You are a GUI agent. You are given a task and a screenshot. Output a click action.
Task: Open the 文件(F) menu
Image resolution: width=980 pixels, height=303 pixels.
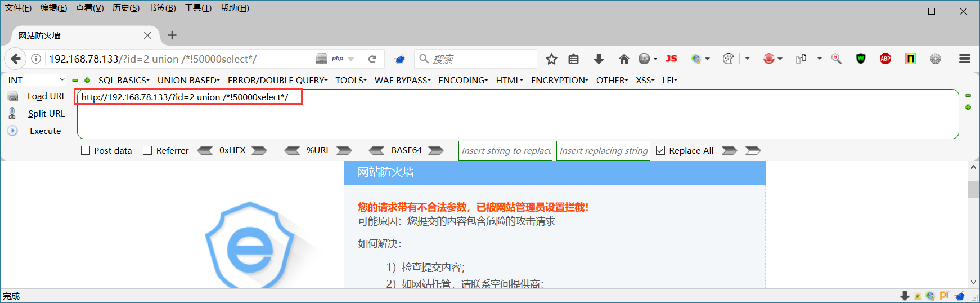click(18, 8)
